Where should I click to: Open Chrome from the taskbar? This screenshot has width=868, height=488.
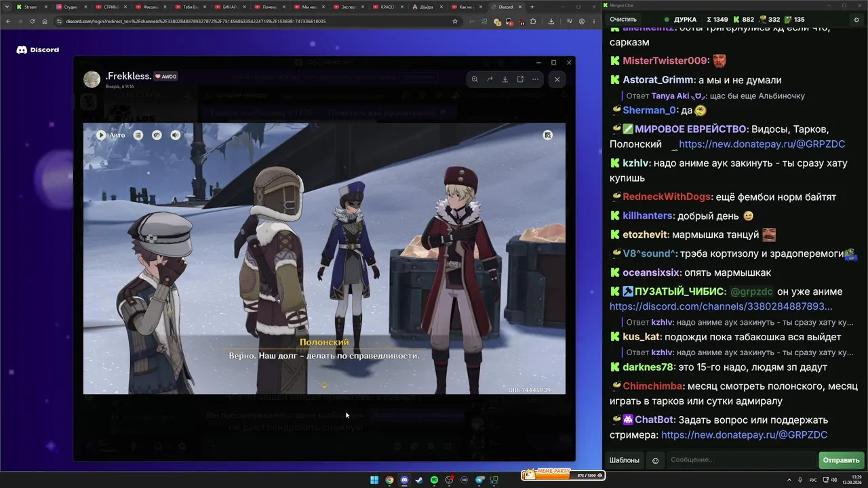389,480
